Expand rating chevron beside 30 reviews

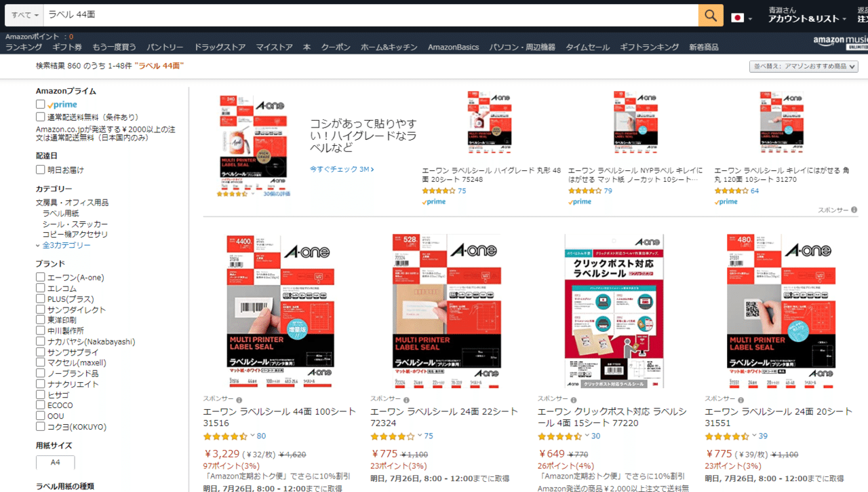[587, 436]
